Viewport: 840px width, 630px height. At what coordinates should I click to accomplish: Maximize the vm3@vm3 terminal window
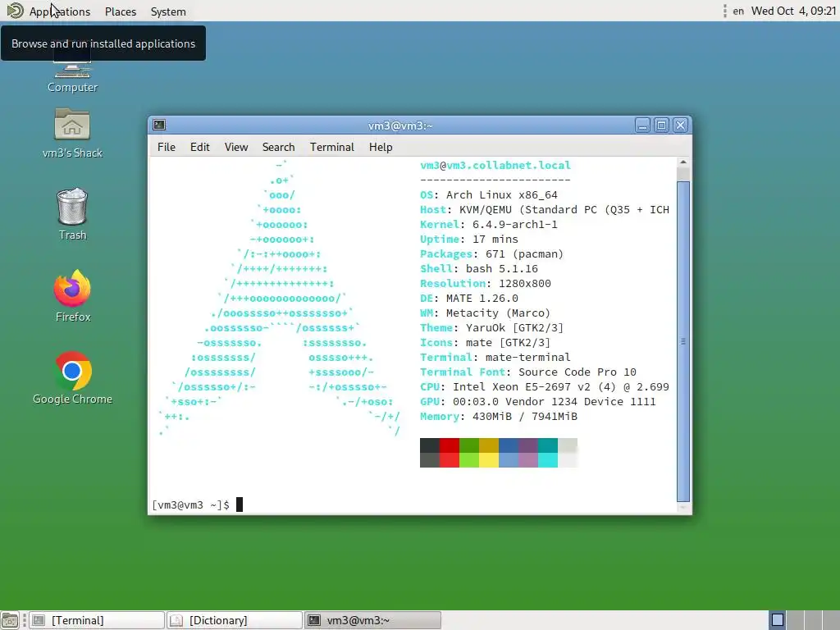pos(662,126)
